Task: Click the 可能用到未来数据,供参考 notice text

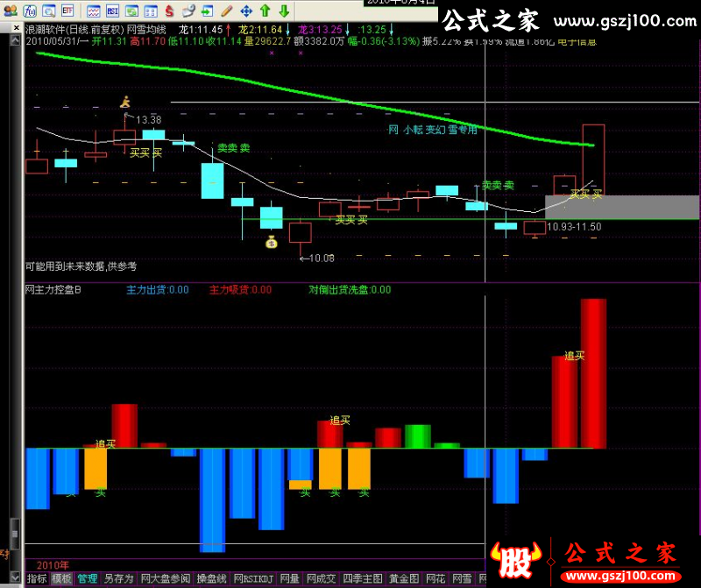Action: [81, 266]
